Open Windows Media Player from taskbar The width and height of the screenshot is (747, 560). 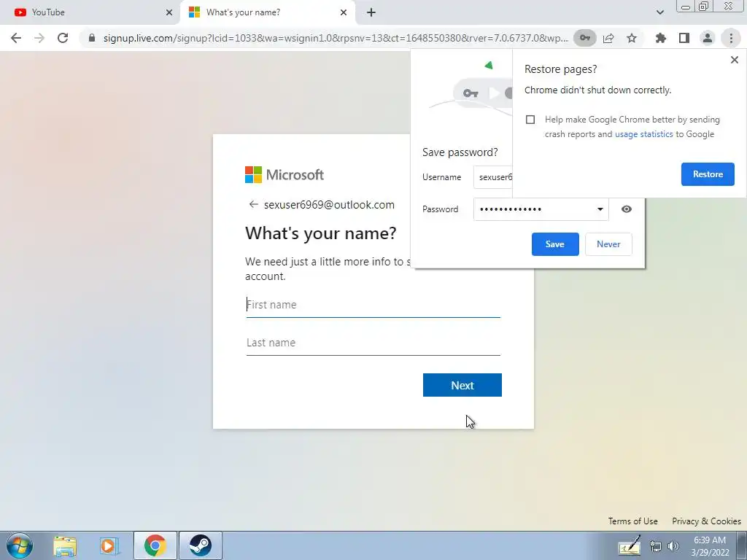pos(109,545)
